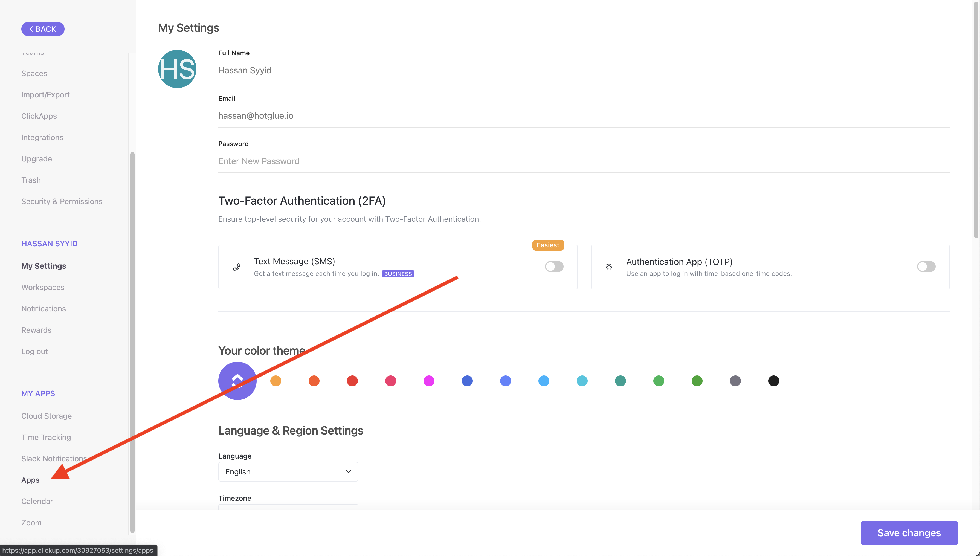Open Integrations settings in the sidebar
This screenshot has height=556, width=980.
coord(42,137)
